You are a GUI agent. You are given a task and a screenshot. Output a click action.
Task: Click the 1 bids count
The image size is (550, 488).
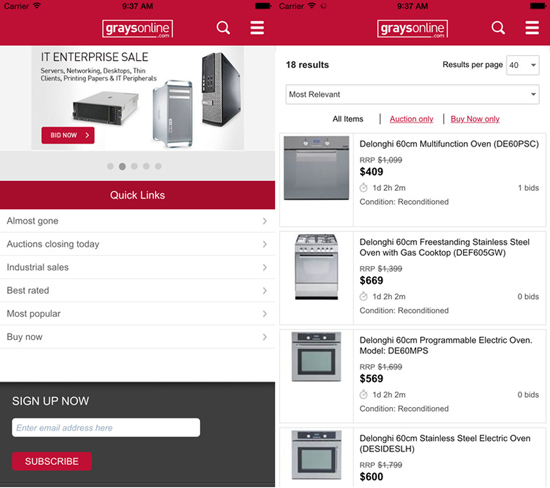point(528,188)
